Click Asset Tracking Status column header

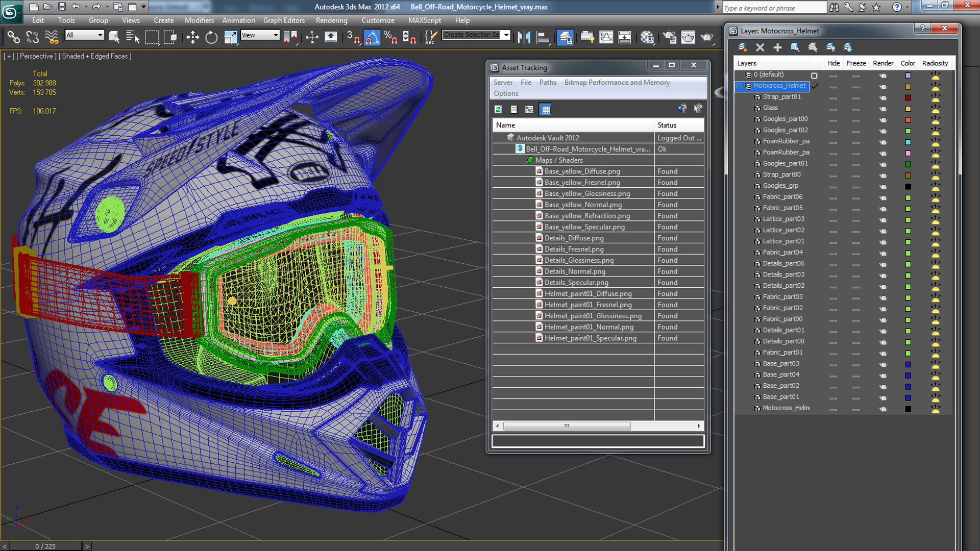679,125
